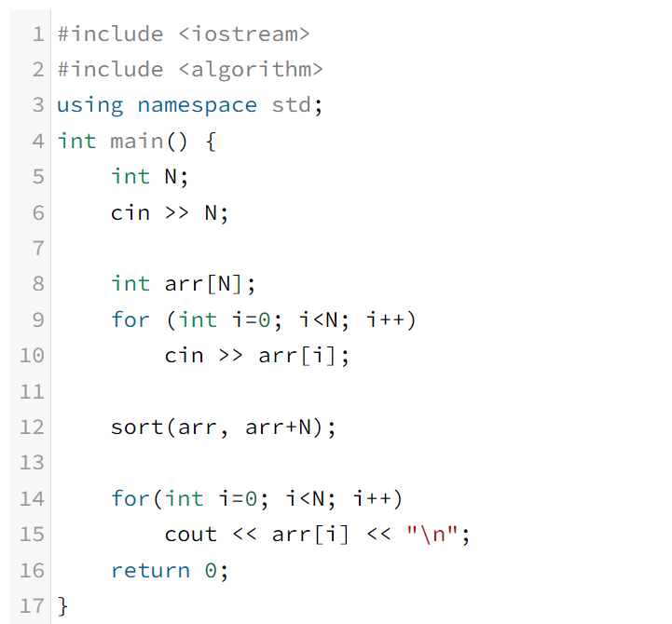Viewport: 672px width, 624px height.
Task: Click 'arr[N];' array declaration
Action: pos(210,284)
